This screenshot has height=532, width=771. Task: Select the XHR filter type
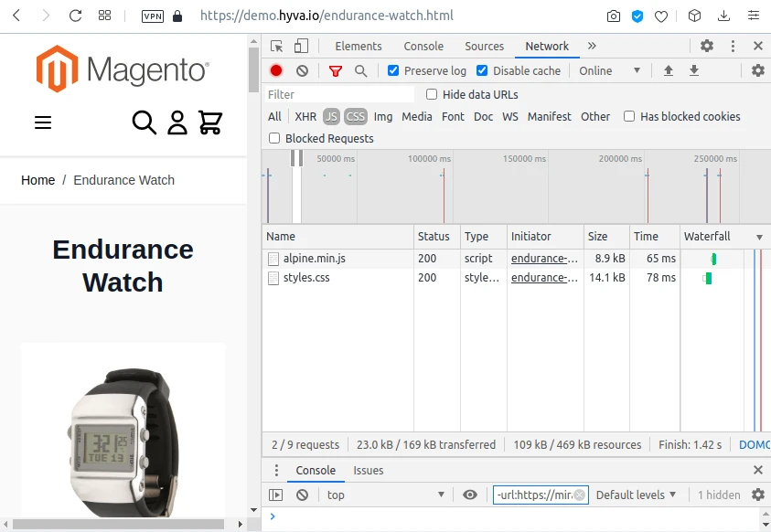point(305,117)
